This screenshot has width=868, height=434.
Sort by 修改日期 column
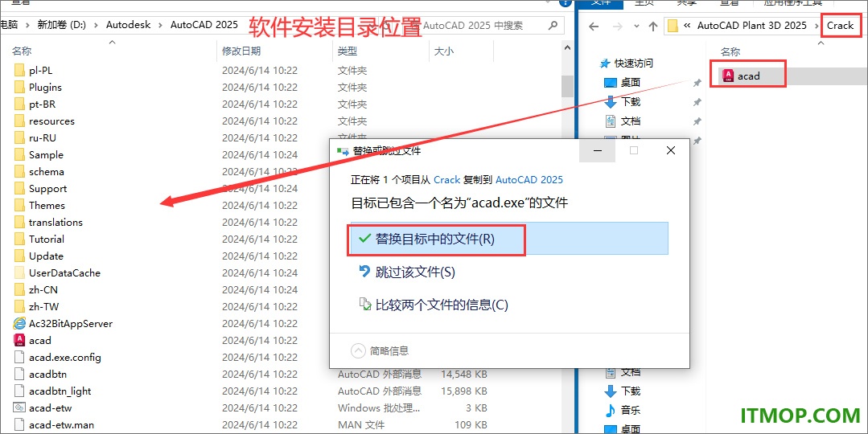pos(241,51)
